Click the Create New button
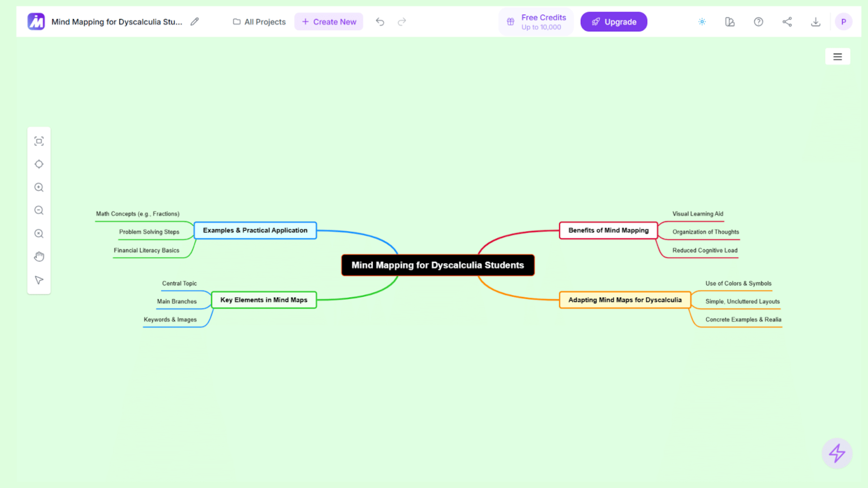 pyautogui.click(x=329, y=22)
